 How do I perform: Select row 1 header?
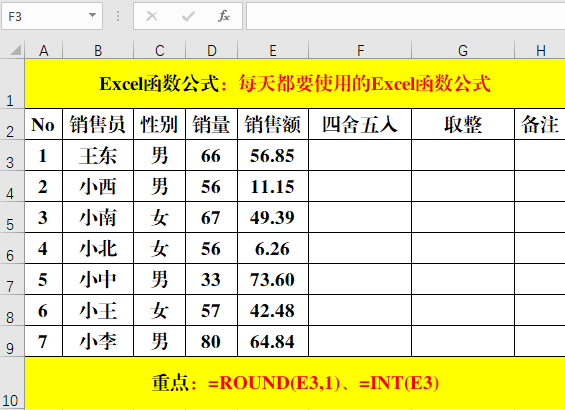pos(12,84)
